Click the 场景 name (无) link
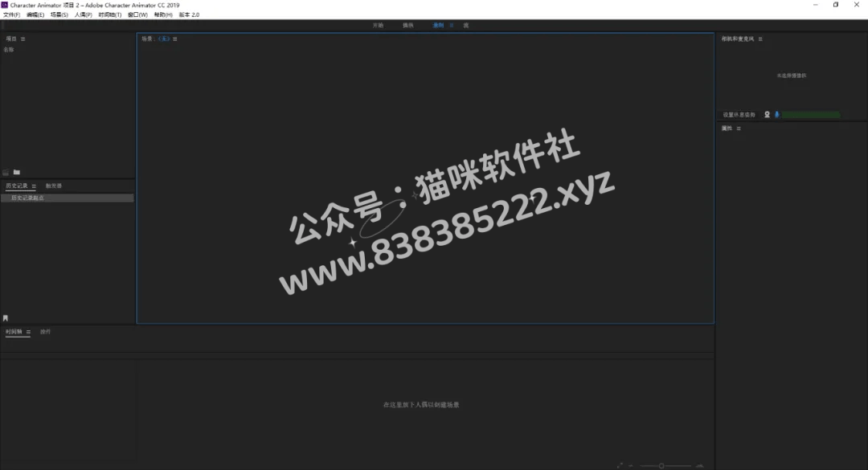The image size is (868, 470). (164, 39)
